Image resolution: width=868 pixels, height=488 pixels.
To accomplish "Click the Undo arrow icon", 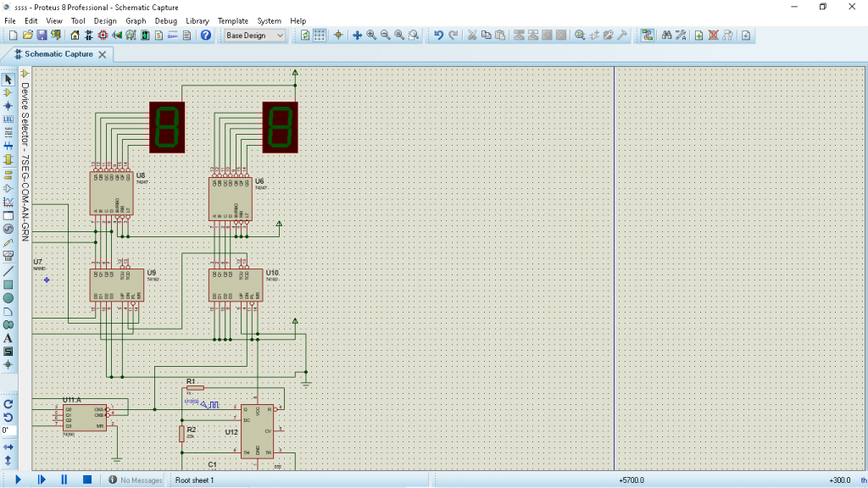I will point(438,36).
